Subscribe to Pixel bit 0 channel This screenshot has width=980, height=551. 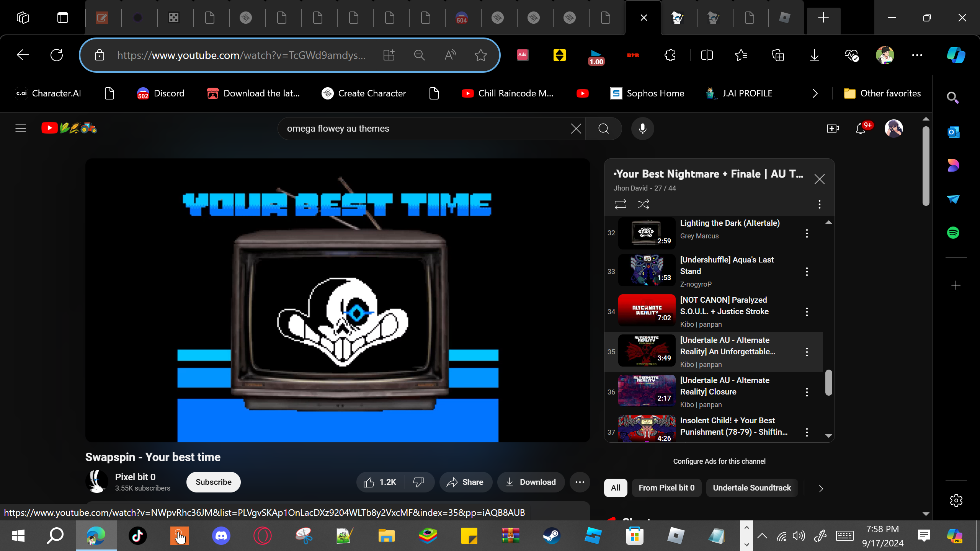pos(213,482)
